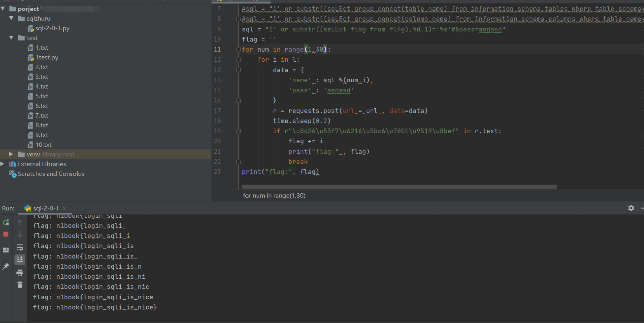Viewport: 644px width, 323px height.
Task: Click the porject root folder icon
Action: (x=13, y=9)
